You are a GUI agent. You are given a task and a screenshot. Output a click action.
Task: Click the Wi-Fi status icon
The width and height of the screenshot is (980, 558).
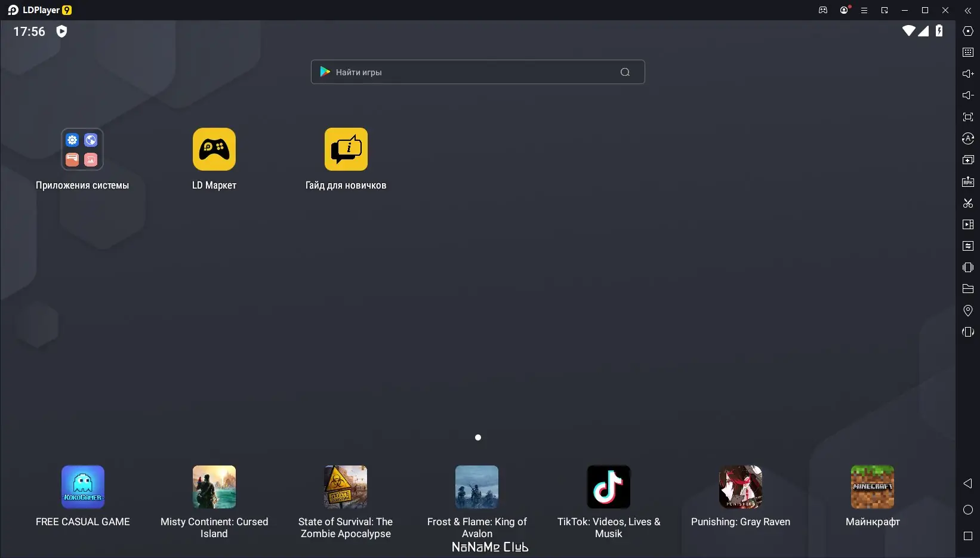[908, 30]
